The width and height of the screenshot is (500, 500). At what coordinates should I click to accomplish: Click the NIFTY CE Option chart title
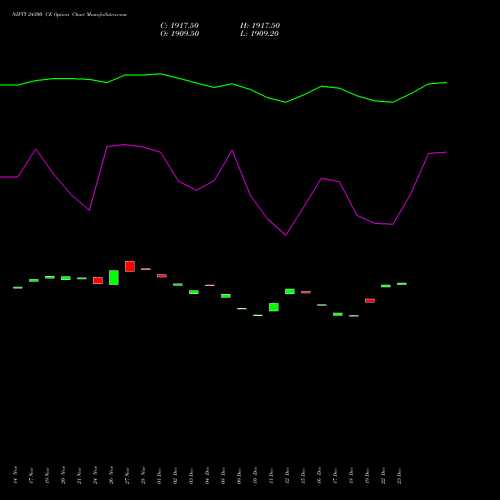click(x=69, y=15)
